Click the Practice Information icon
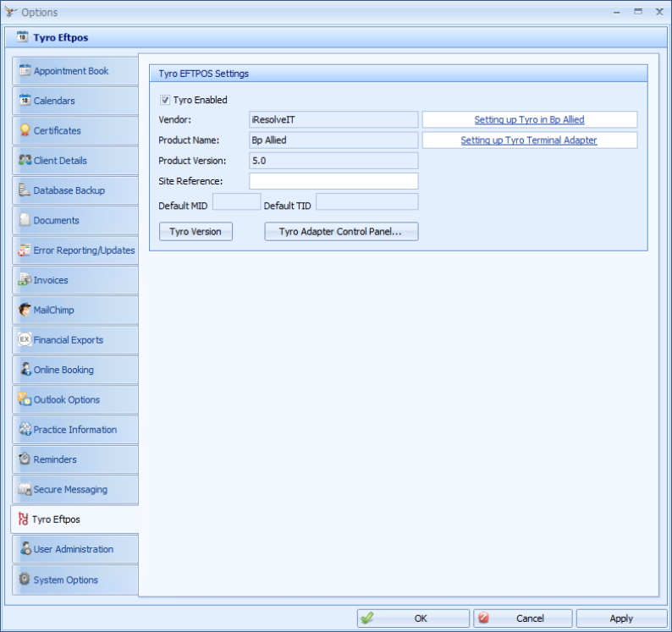Image resolution: width=672 pixels, height=632 pixels. [25, 429]
